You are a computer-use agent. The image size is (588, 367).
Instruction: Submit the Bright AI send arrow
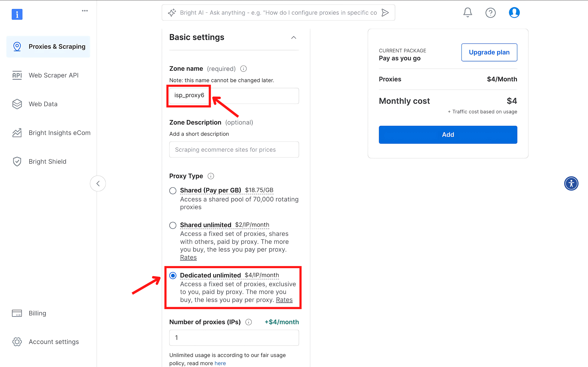tap(385, 13)
